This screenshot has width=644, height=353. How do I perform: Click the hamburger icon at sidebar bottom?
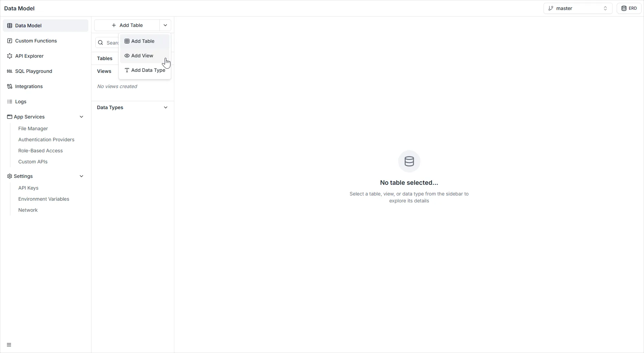[x=9, y=345]
